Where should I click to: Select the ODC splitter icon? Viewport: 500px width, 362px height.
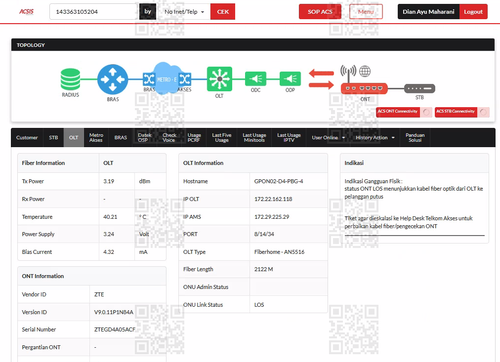tap(256, 79)
